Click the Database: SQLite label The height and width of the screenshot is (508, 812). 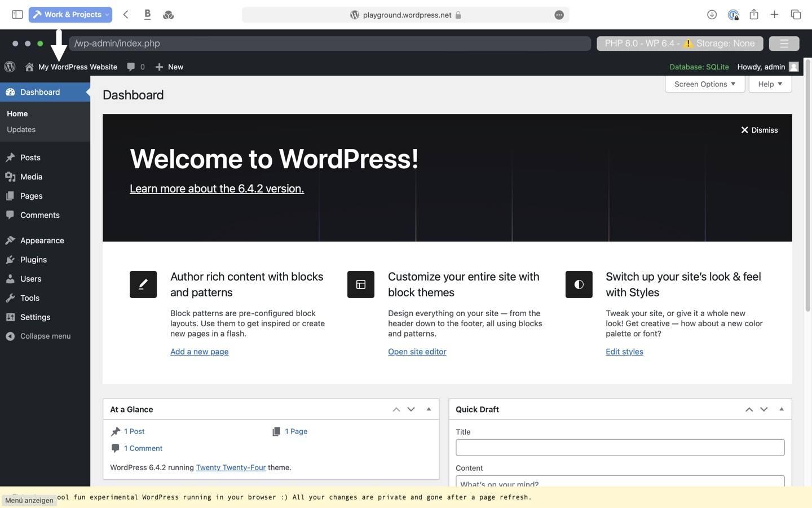699,67
